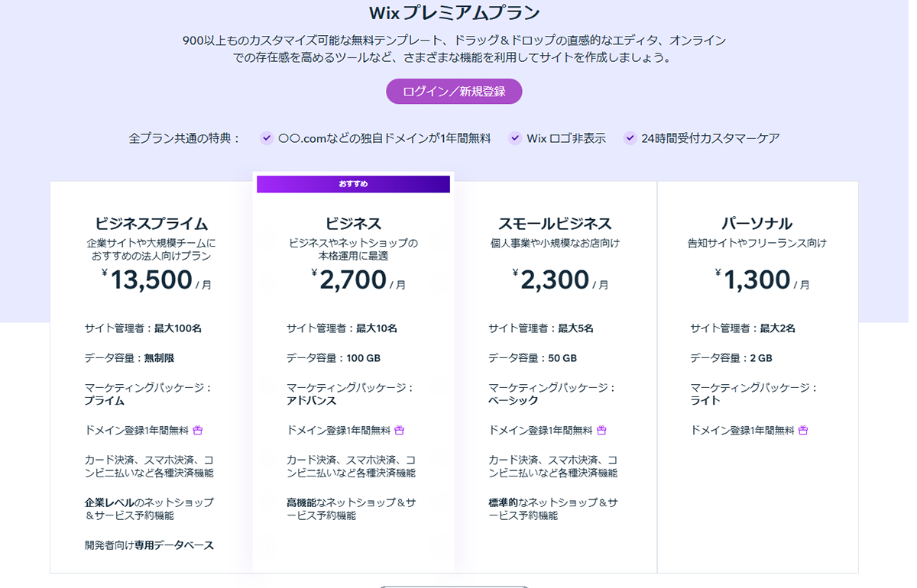Click the gift icon in the スモールビジネス plan
Screen dimensions: 917x588
pyautogui.click(x=601, y=430)
